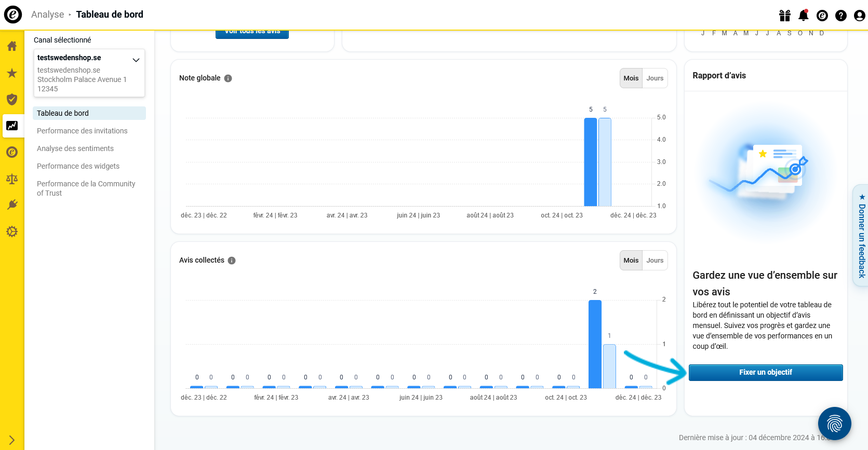Open Performance des widgets
The image size is (868, 450).
click(x=78, y=166)
